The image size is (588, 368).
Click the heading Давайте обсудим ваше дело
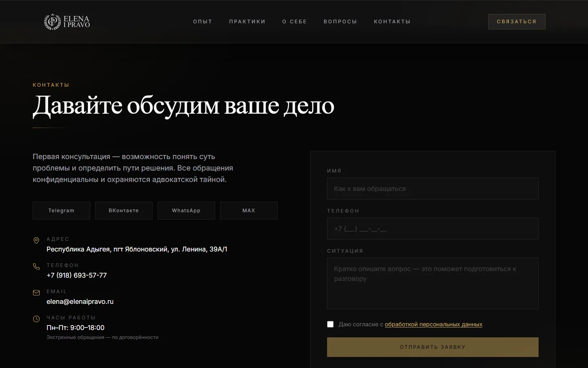click(x=183, y=105)
